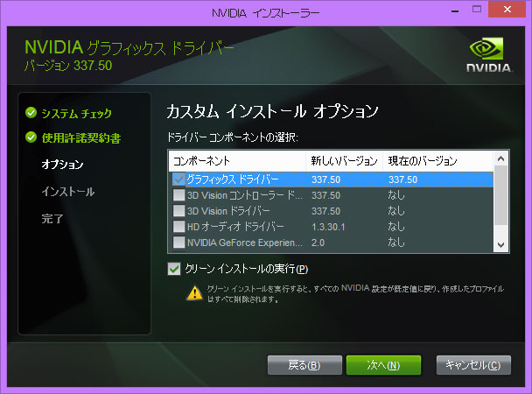Click the 戻る(B) back button
The image size is (532, 394).
pyautogui.click(x=304, y=365)
